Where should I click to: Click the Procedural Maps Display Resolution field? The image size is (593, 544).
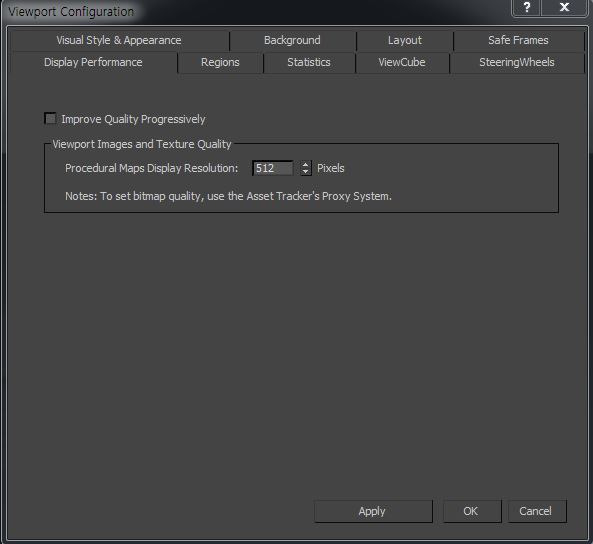(273, 168)
